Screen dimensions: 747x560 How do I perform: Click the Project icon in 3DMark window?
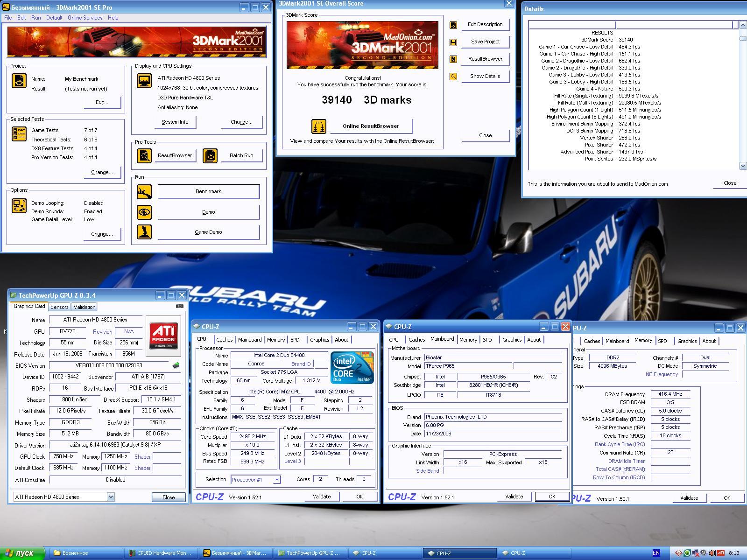coord(19,81)
